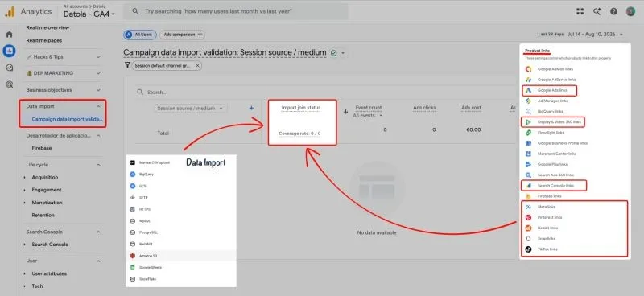Click the Merchant Center links icon

(x=529, y=154)
